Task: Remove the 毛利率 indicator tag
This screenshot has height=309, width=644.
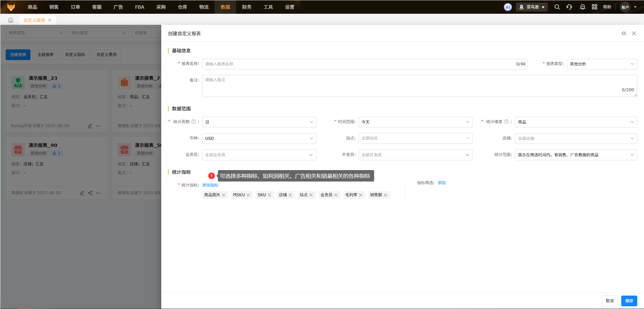Action: 361,195
